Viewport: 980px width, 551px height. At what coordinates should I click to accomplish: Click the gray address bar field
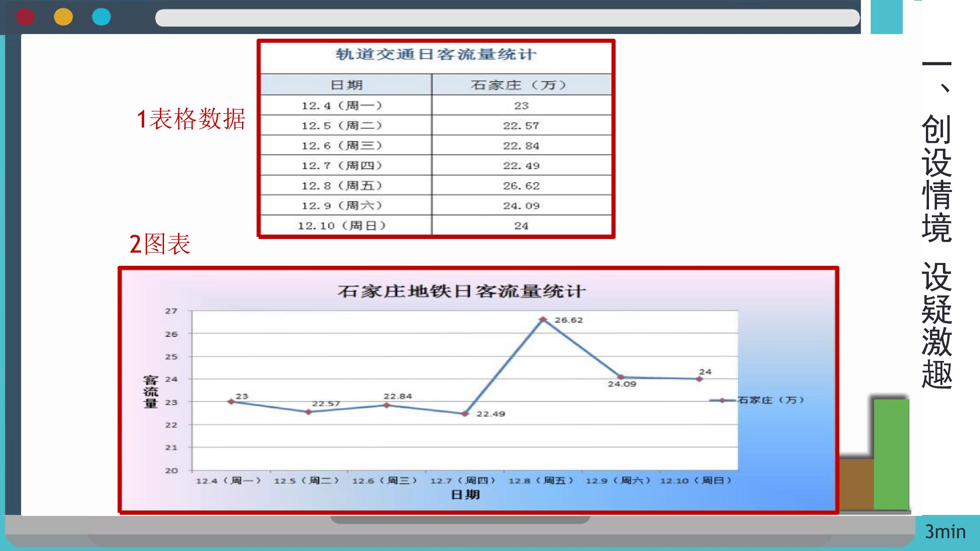[507, 18]
